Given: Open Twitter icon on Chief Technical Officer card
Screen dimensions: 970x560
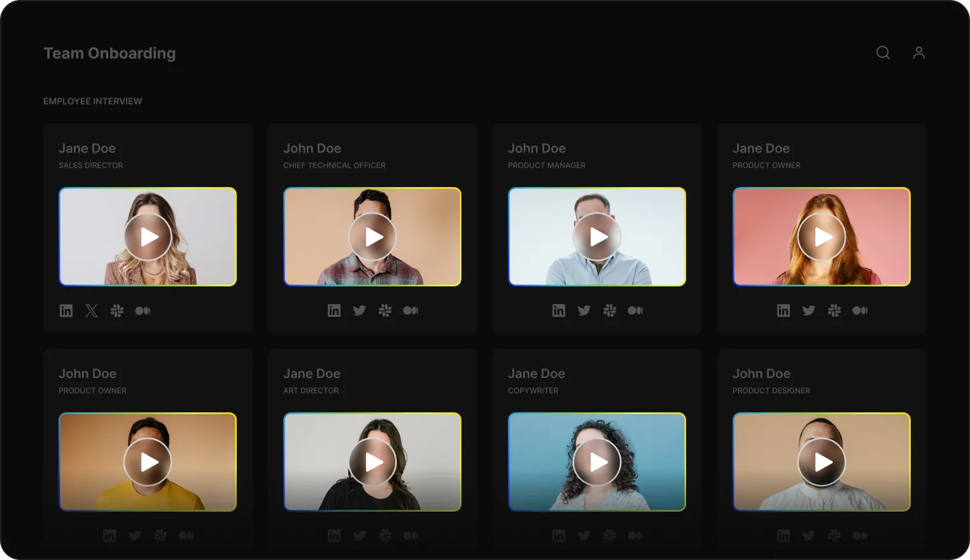Looking at the screenshot, I should pos(360,311).
